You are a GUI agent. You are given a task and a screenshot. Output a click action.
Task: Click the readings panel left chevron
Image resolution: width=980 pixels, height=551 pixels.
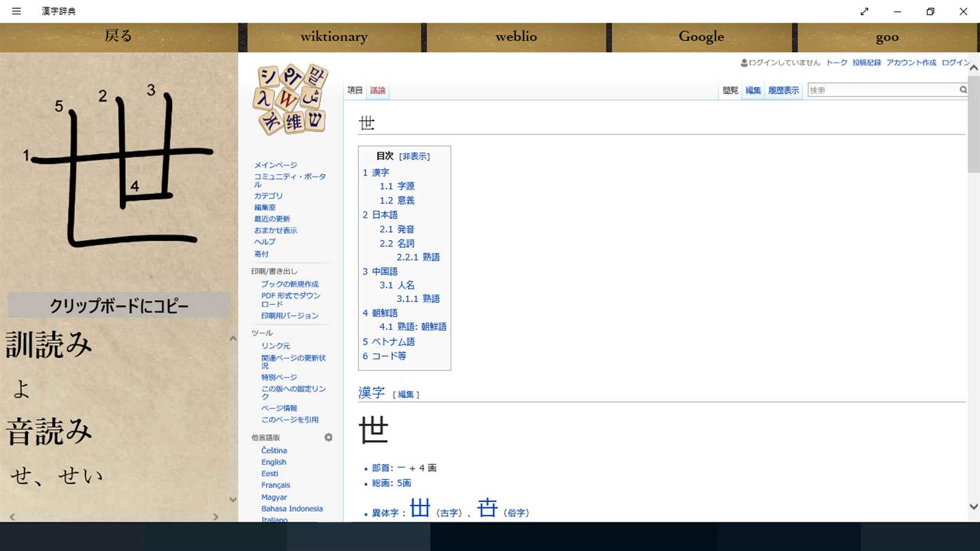12,517
